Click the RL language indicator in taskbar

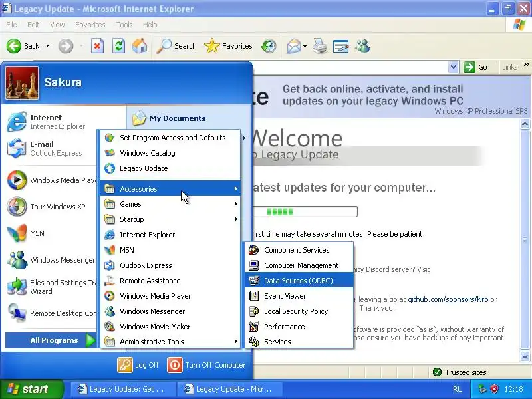pos(457,389)
